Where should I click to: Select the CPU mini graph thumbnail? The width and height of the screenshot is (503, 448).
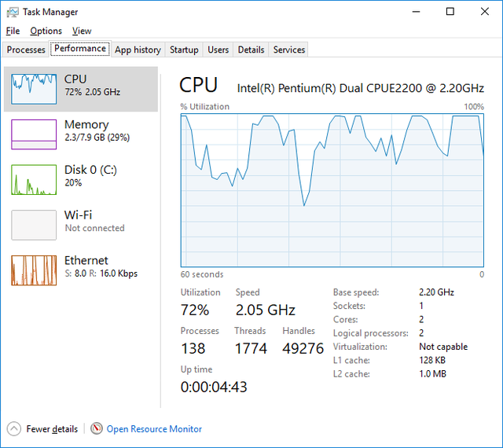click(x=34, y=90)
